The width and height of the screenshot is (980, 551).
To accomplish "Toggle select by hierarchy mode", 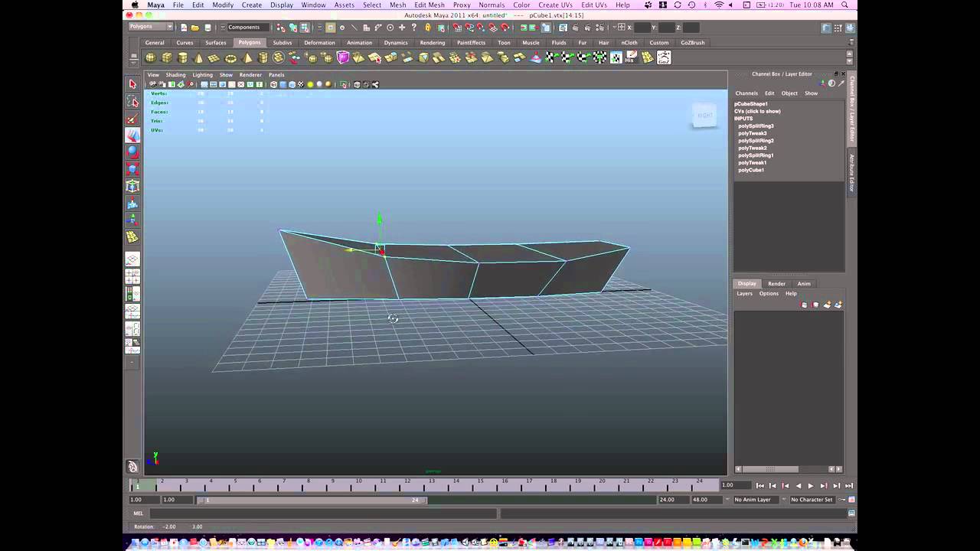I will [x=280, y=28].
